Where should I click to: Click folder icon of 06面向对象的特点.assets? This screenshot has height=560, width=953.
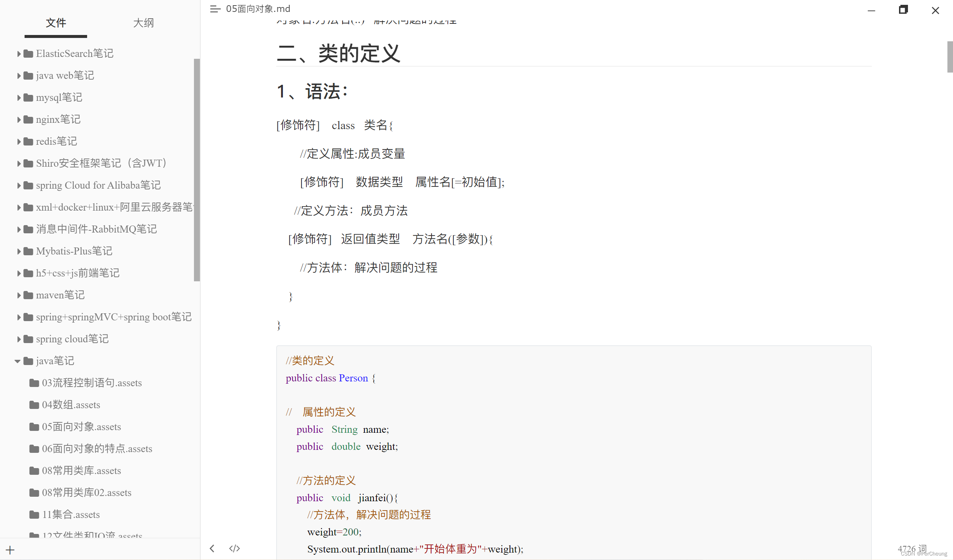[34, 449]
